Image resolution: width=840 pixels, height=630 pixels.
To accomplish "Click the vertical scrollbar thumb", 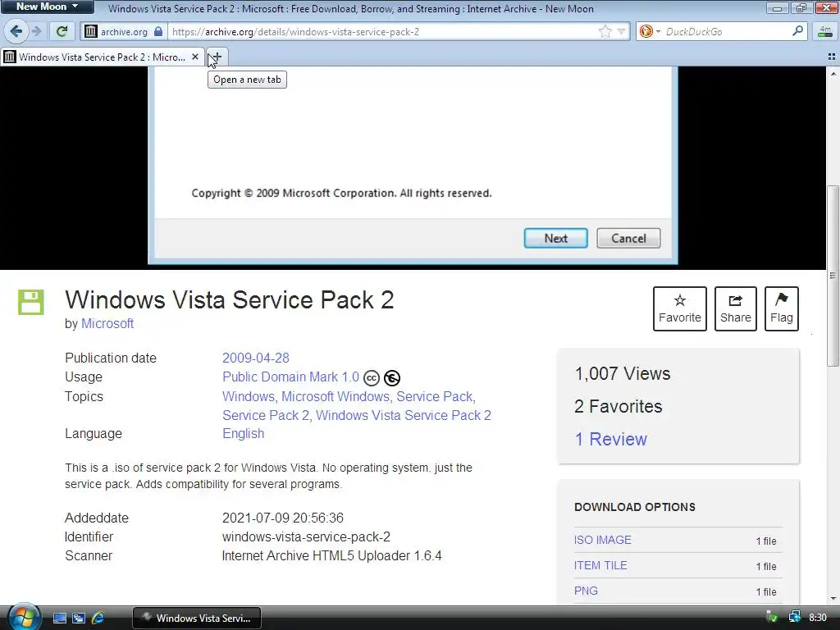I will 833,276.
